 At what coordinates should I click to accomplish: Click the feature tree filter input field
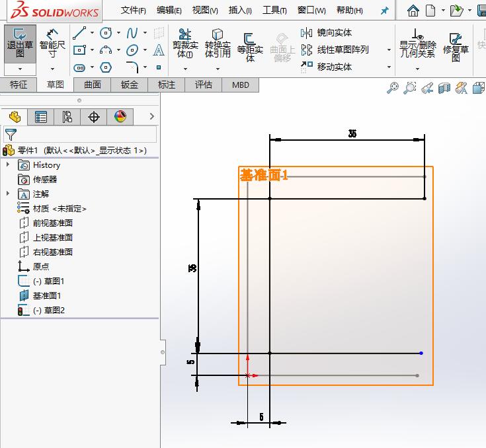click(x=80, y=134)
